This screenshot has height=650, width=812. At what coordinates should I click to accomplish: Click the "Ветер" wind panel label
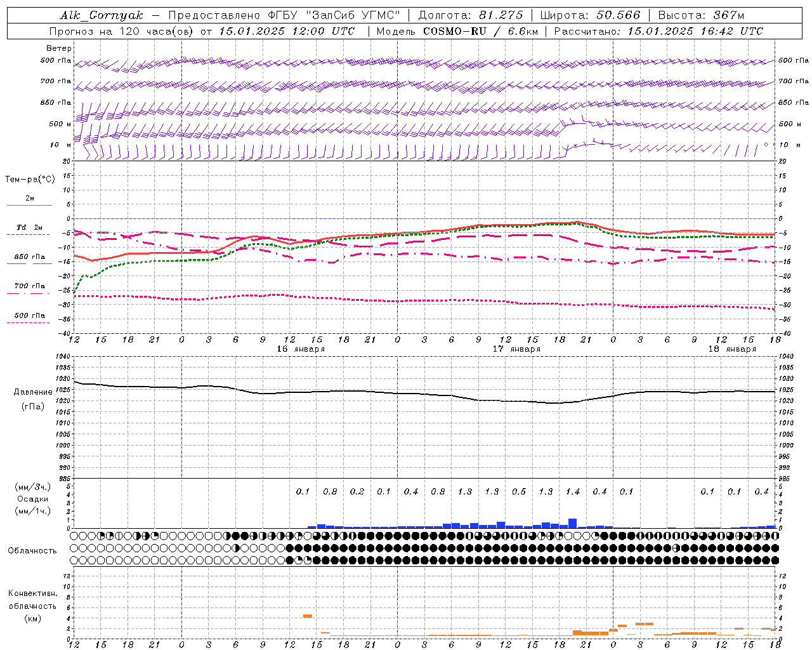[59, 48]
